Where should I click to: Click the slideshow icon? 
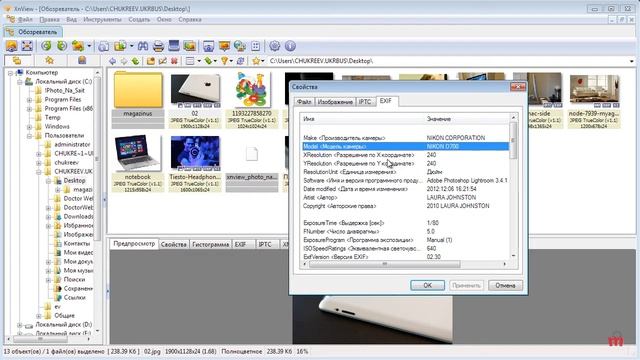point(189,46)
